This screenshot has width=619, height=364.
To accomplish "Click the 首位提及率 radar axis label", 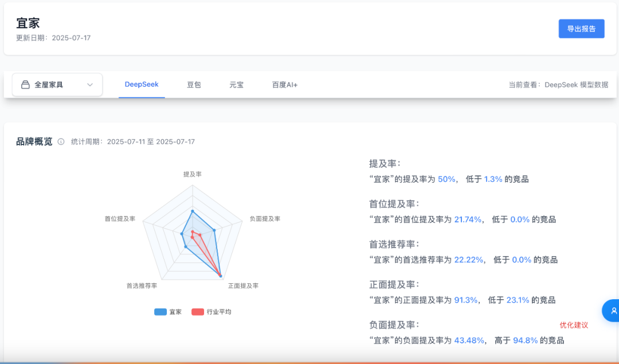I will pos(120,219).
